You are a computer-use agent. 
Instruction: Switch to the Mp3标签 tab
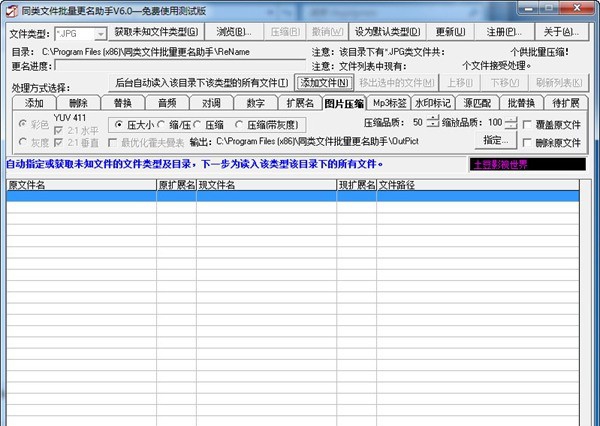pyautogui.click(x=389, y=103)
